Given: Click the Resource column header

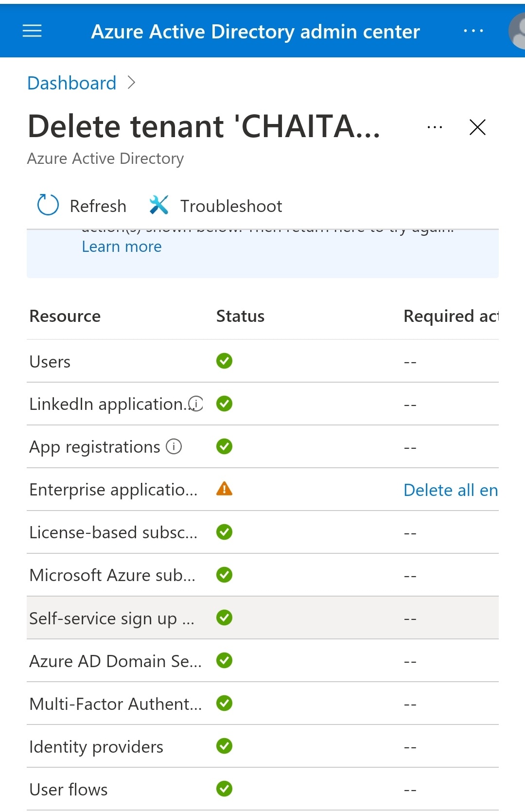Looking at the screenshot, I should coord(65,316).
